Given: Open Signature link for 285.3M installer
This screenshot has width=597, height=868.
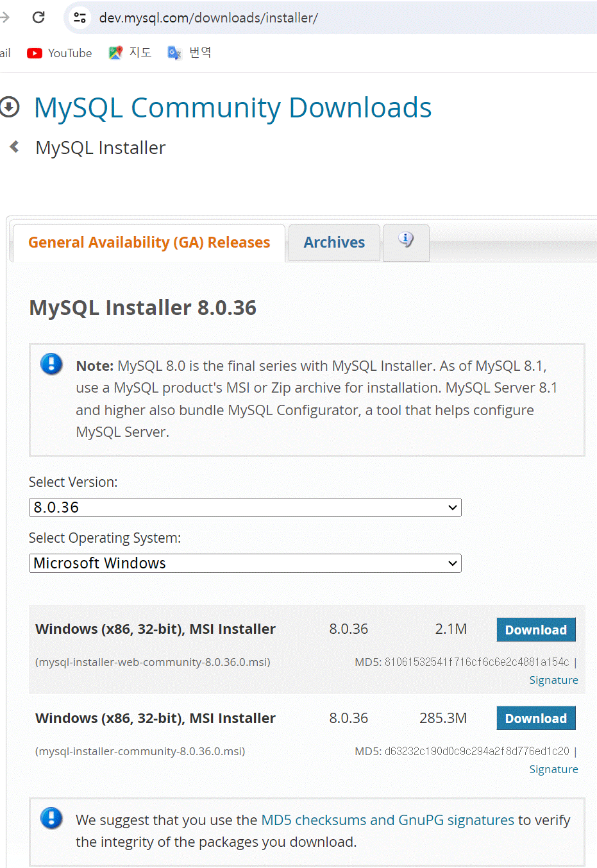Looking at the screenshot, I should [x=553, y=769].
